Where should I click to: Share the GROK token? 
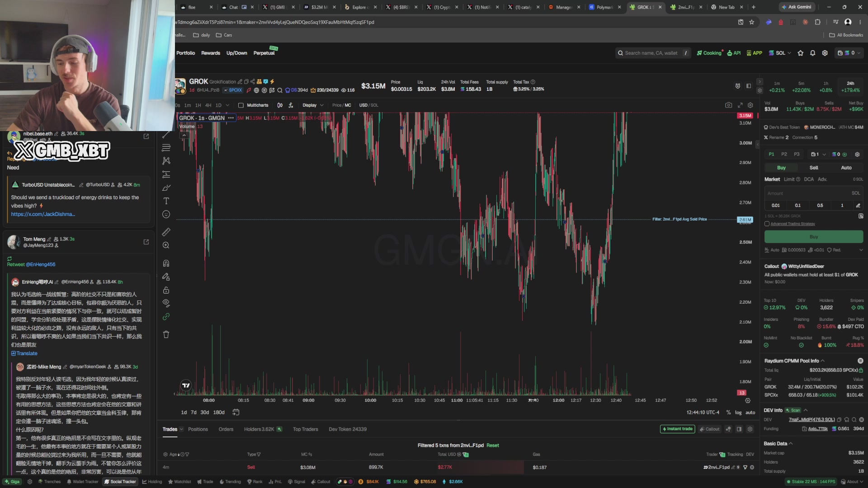click(253, 82)
